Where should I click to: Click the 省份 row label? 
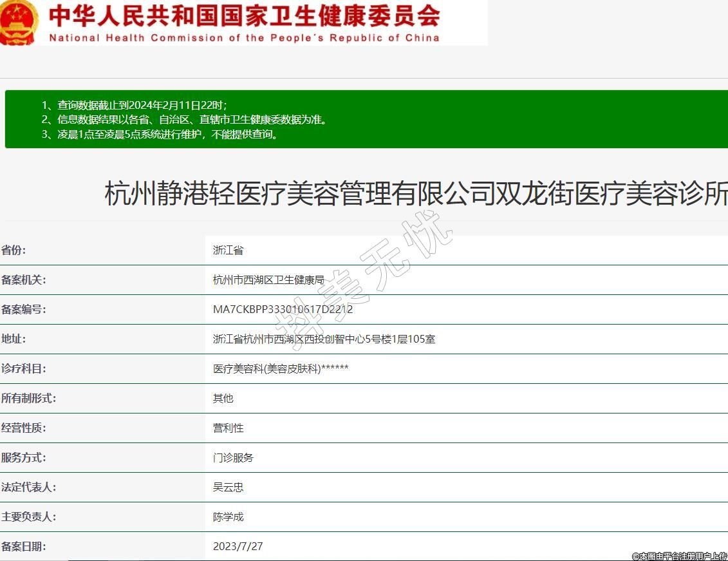14,251
